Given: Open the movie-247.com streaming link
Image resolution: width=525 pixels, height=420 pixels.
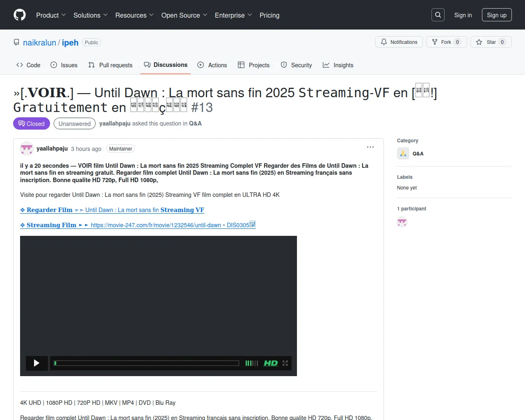Looking at the screenshot, I should [x=155, y=225].
